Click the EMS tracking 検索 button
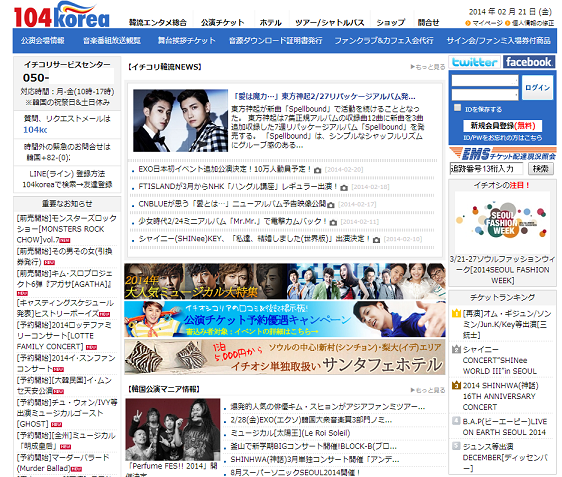This screenshot has height=477, width=562. (540, 168)
